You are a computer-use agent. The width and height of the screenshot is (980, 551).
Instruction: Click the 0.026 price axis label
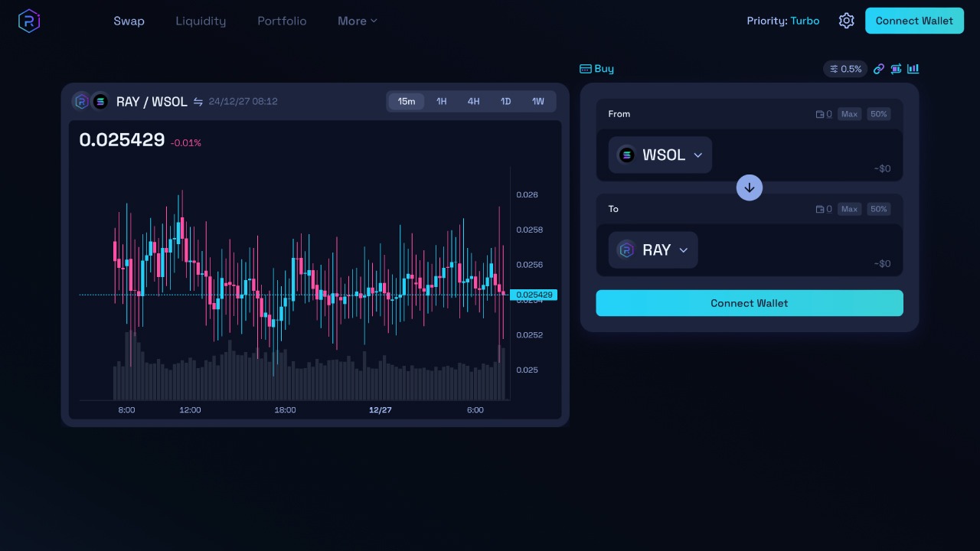tap(528, 194)
